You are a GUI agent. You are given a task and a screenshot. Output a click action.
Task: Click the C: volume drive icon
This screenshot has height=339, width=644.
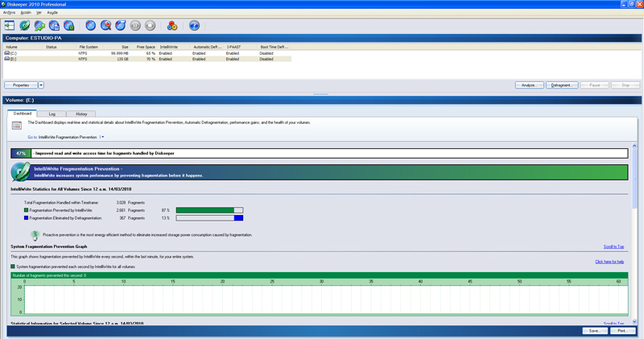pos(7,53)
